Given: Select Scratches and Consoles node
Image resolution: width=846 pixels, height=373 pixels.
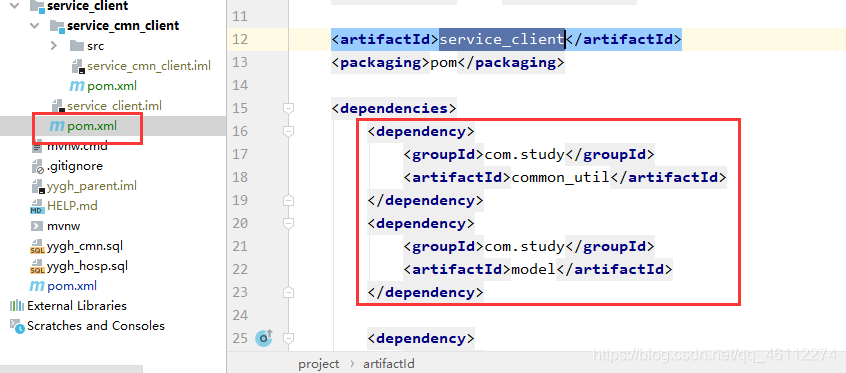Looking at the screenshot, I should [x=96, y=325].
